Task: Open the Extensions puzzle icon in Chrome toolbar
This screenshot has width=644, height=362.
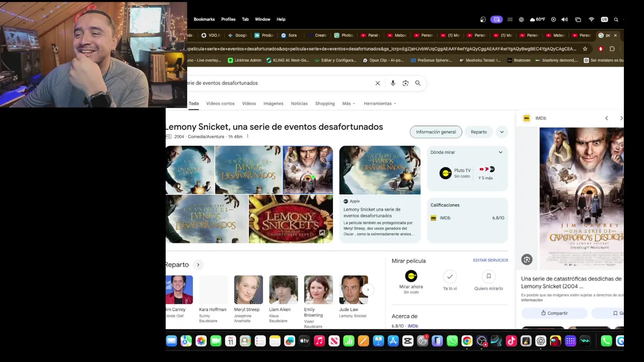Action: pyautogui.click(x=612, y=49)
